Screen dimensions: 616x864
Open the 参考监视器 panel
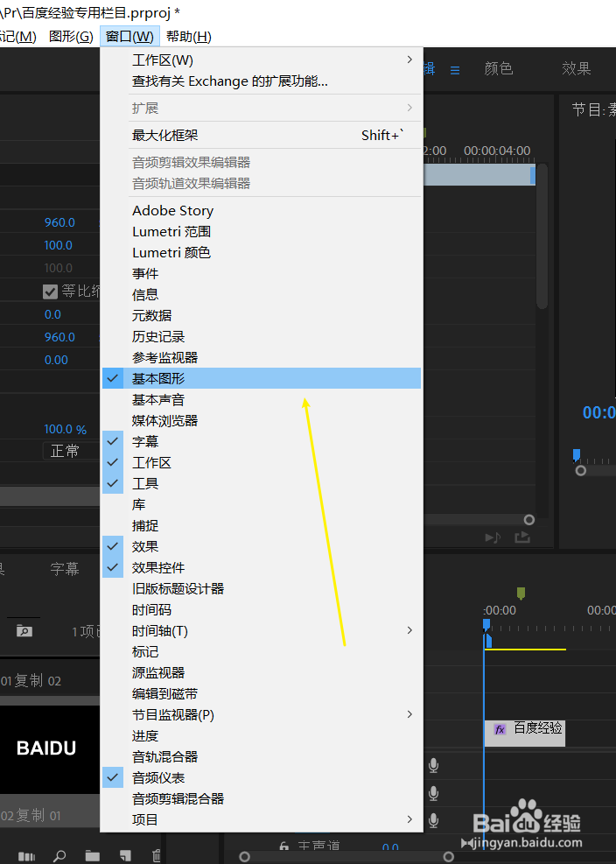pyautogui.click(x=262, y=358)
